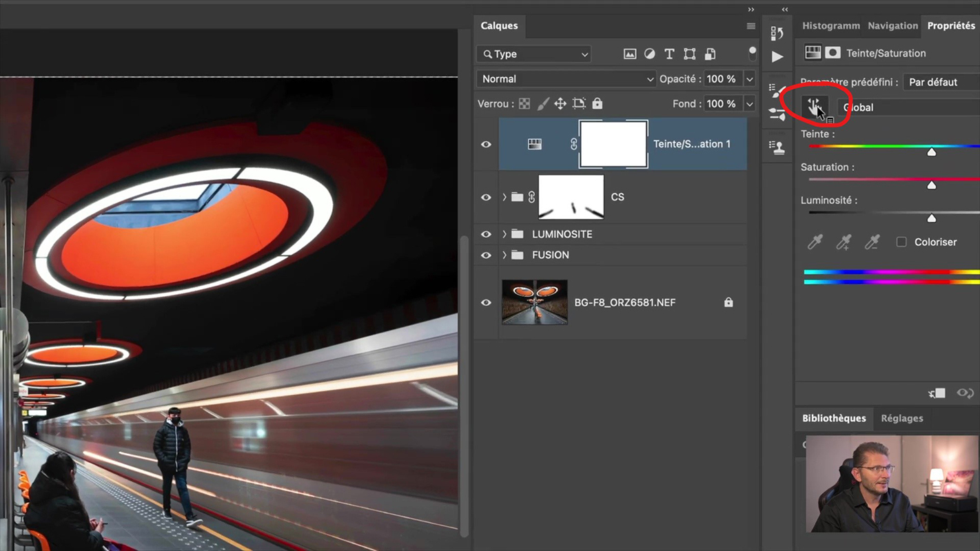980x551 pixels.
Task: Click the play Actions panel icon
Action: [x=777, y=56]
